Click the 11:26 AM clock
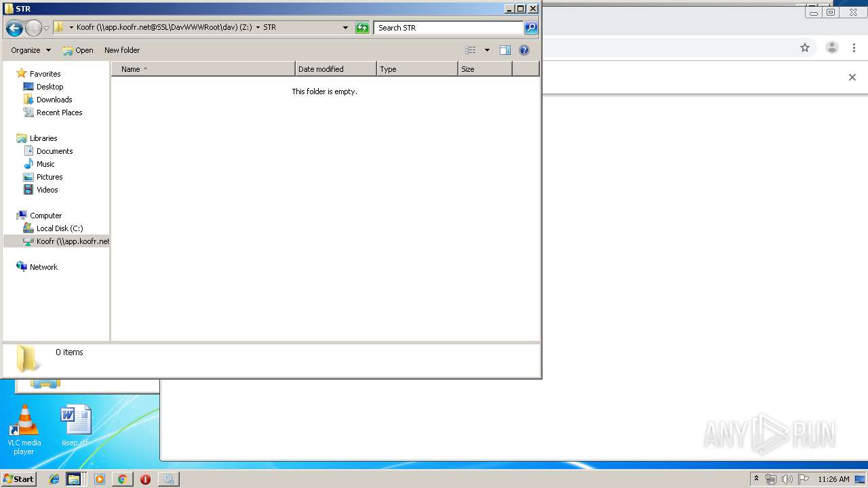Image resolution: width=868 pixels, height=488 pixels. coord(833,479)
